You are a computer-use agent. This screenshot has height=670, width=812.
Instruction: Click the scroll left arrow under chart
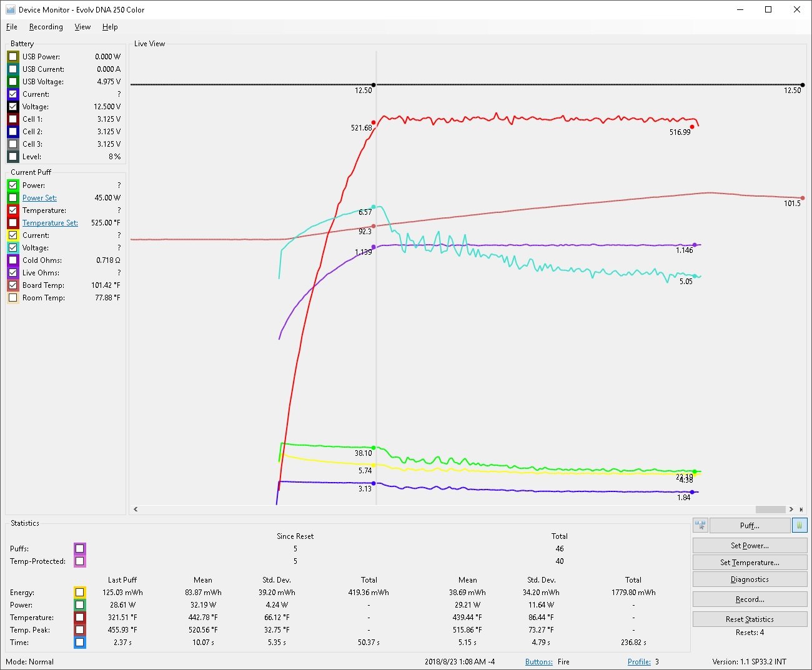136,510
